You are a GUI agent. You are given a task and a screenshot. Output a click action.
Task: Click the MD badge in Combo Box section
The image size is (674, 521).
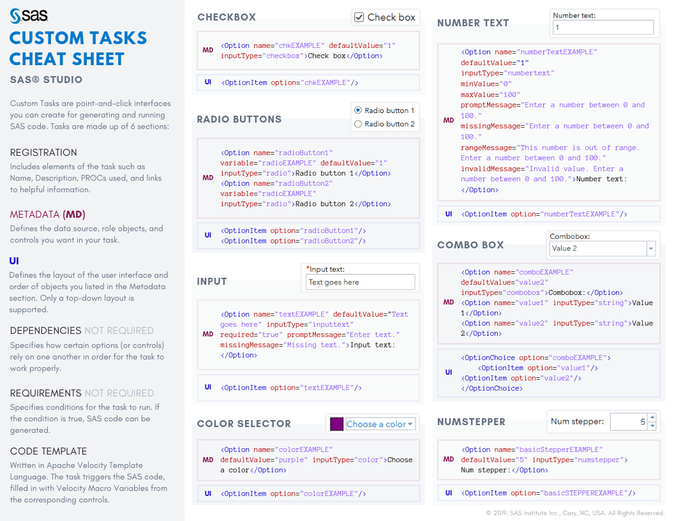(449, 302)
